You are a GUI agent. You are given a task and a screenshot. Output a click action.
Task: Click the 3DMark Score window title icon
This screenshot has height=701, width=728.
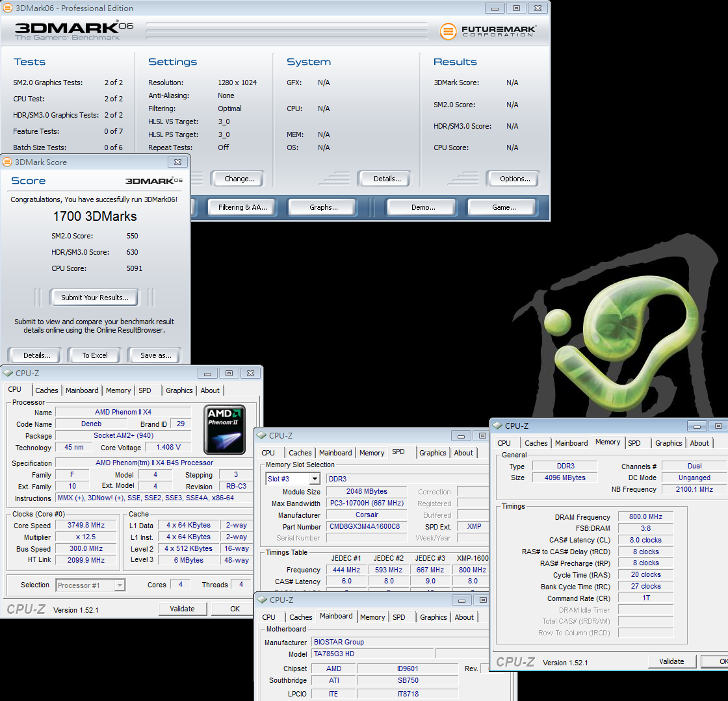click(x=7, y=162)
